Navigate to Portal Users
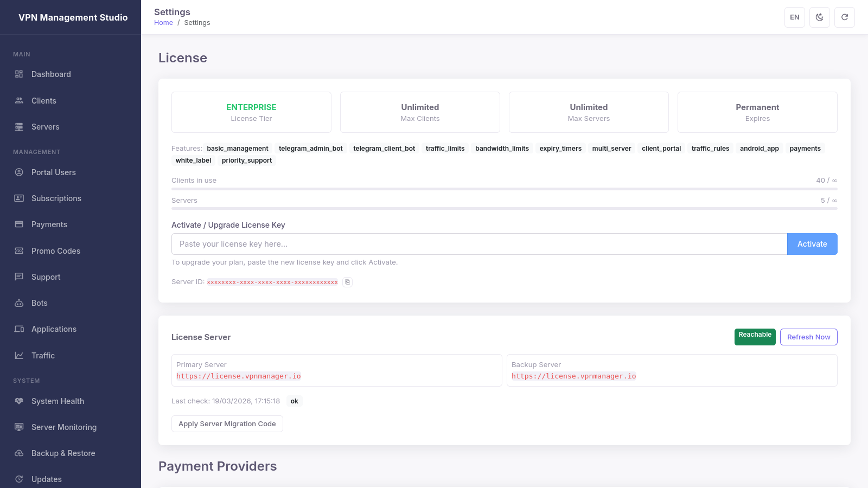 click(53, 172)
